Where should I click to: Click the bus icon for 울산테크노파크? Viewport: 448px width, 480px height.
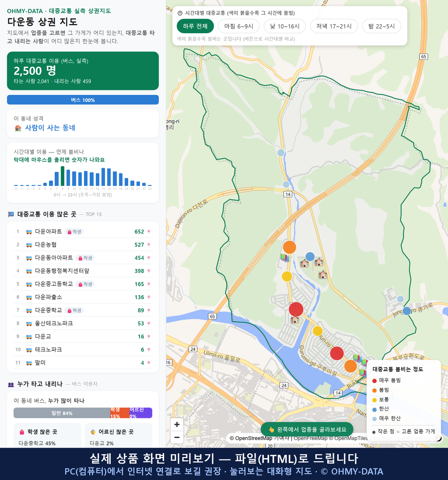pos(29,323)
